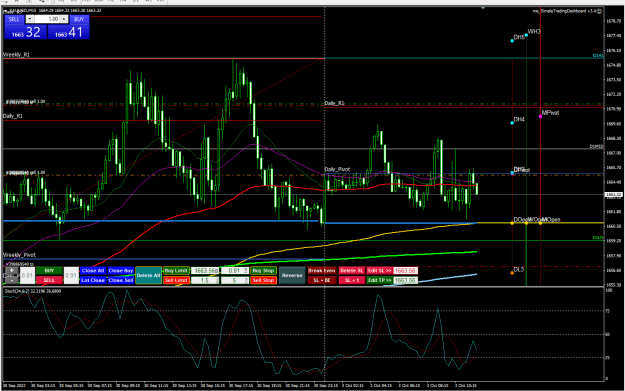
Task: Click the gray Reverse button
Action: [292, 275]
